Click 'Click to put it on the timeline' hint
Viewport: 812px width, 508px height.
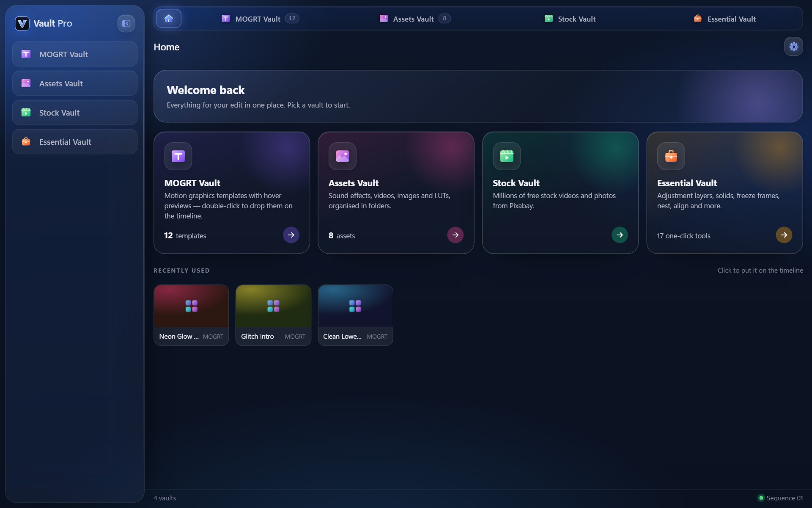click(760, 271)
